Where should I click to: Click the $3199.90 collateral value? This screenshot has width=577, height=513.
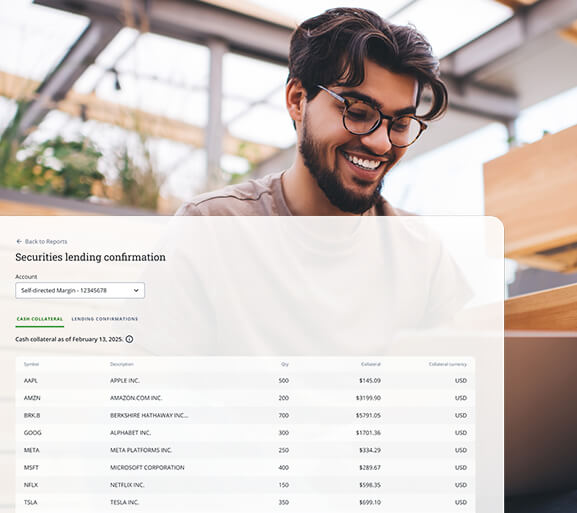(368, 398)
